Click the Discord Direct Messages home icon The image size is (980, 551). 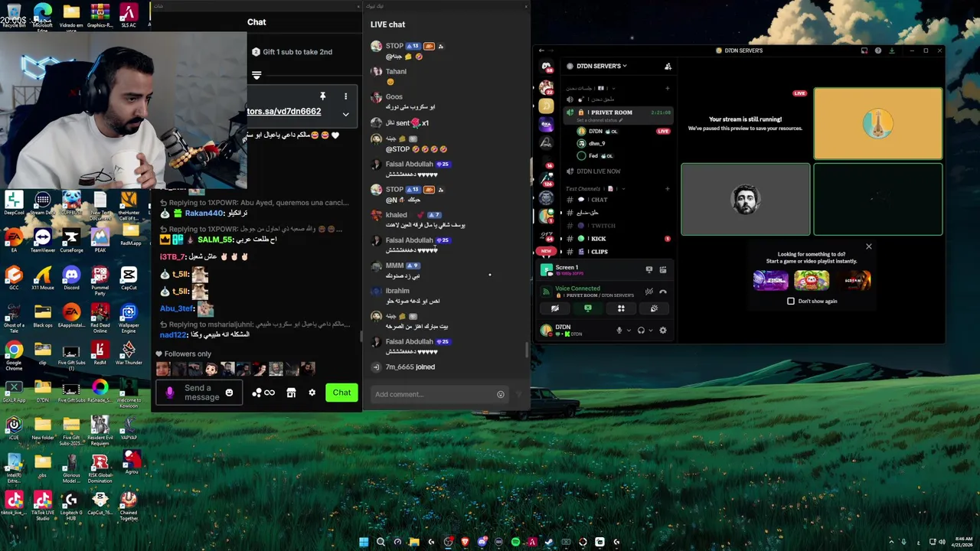point(546,67)
